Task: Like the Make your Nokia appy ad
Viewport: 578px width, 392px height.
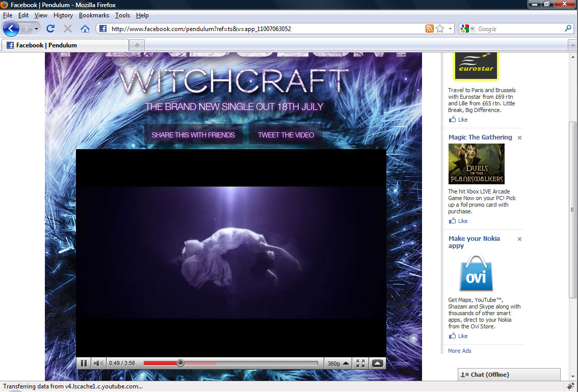Action: tap(458, 336)
